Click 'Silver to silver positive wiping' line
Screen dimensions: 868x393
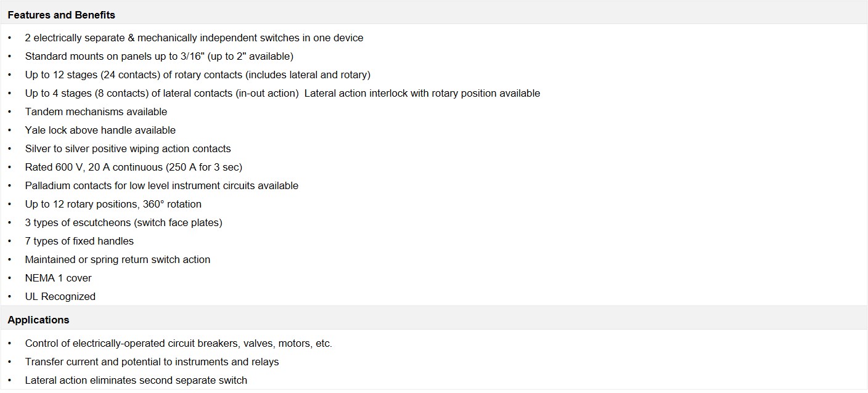click(x=128, y=148)
